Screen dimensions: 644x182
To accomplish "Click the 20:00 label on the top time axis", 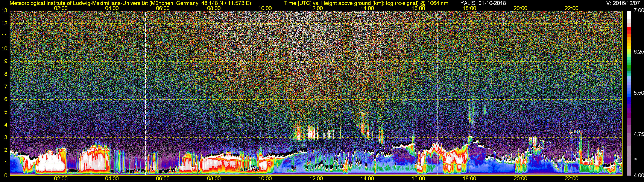I will coord(521,8).
